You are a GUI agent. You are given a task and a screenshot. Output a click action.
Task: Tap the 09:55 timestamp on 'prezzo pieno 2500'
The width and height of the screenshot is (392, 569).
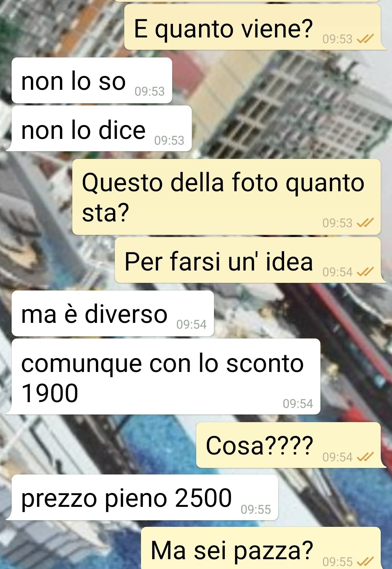256,509
